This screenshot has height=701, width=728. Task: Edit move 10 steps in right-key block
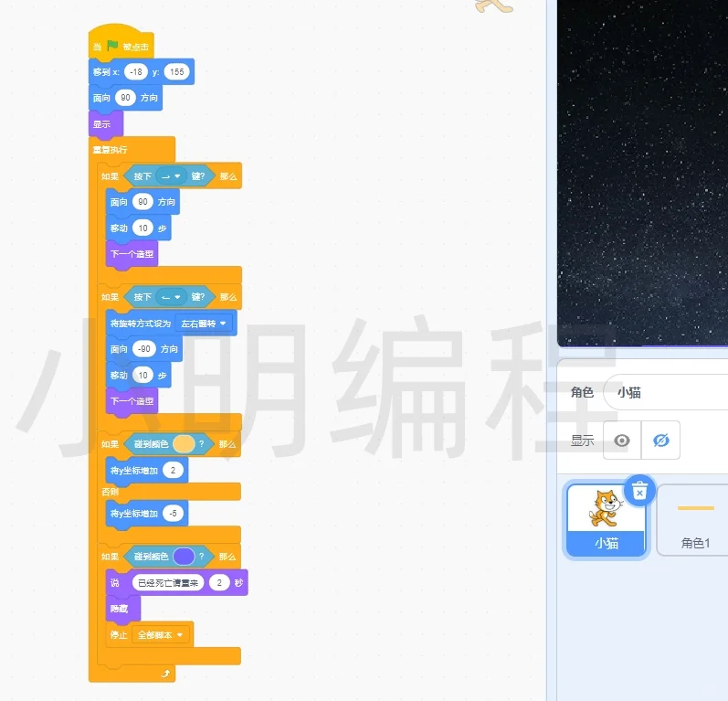(142, 228)
